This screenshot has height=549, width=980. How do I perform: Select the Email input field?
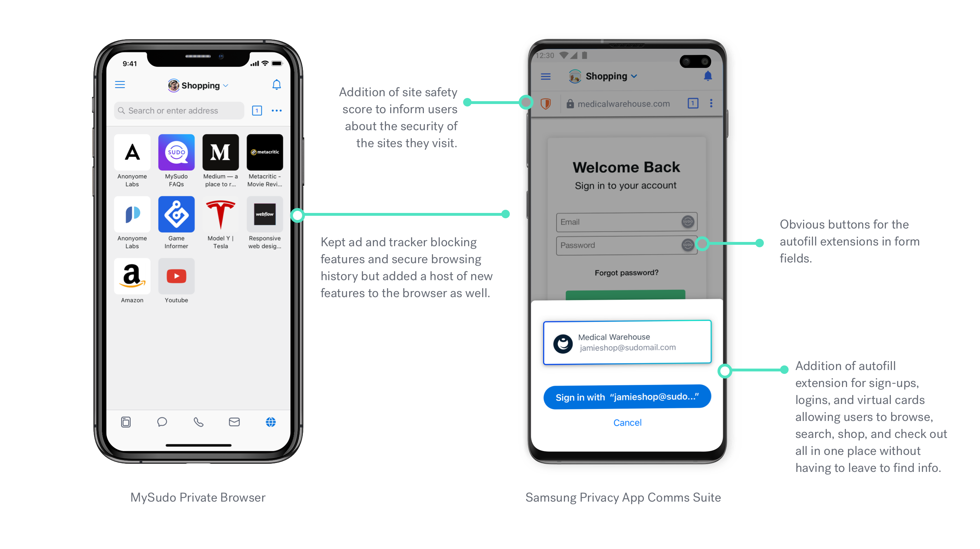pyautogui.click(x=626, y=221)
